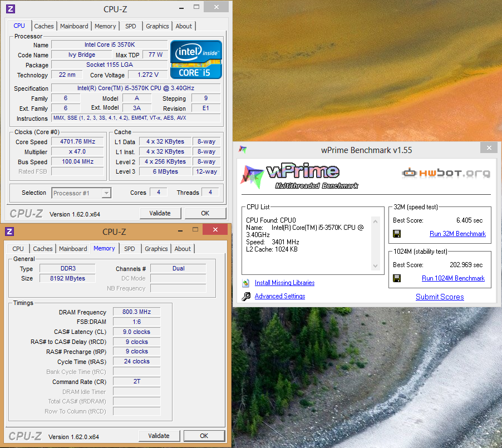This screenshot has width=502, height=448.
Task: Click Validate in bottom CPU-Z Memory window
Action: pyautogui.click(x=159, y=436)
